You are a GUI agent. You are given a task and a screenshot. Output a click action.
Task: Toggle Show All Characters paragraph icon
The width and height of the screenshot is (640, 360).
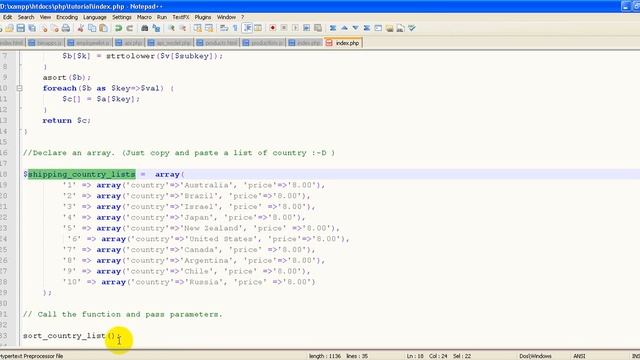(x=235, y=28)
